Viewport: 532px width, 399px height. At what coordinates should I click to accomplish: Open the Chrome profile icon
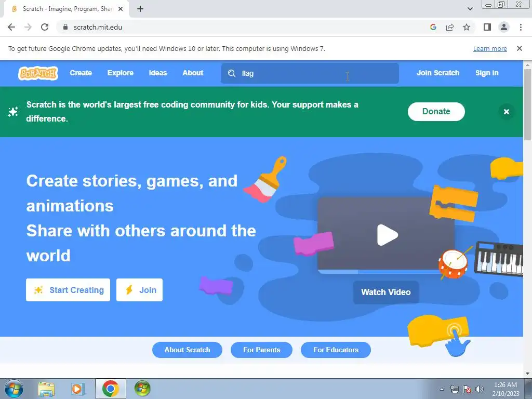[x=504, y=27]
